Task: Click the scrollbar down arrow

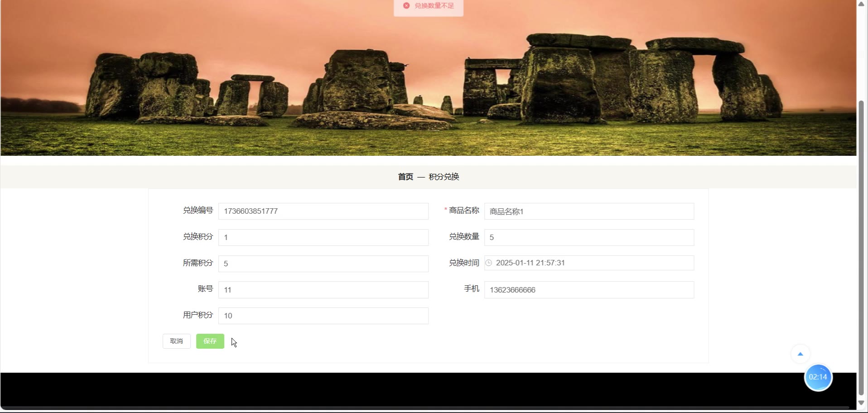Action: (x=861, y=403)
